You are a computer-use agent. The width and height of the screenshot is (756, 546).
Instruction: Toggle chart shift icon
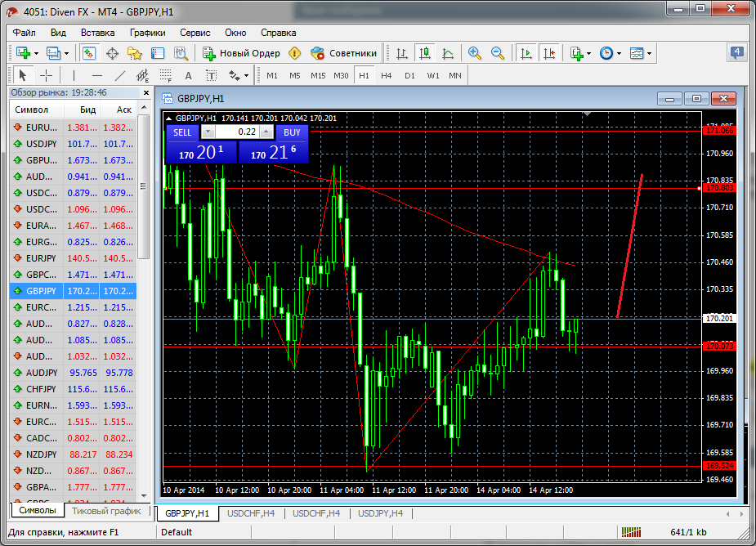[x=549, y=53]
